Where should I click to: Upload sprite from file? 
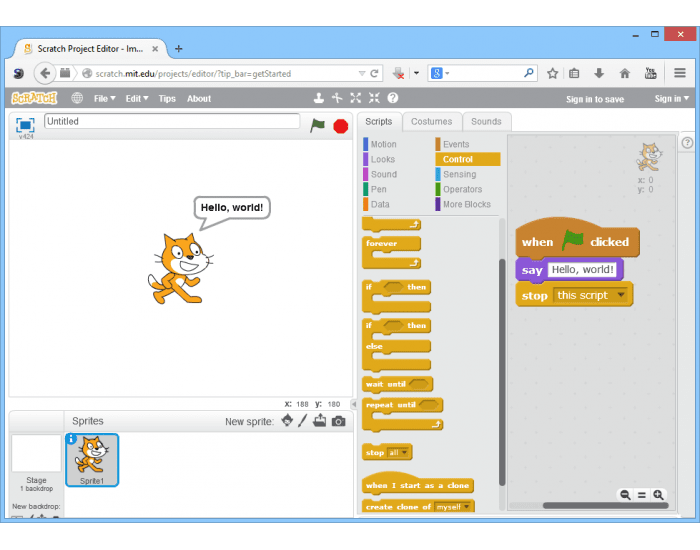pos(320,421)
